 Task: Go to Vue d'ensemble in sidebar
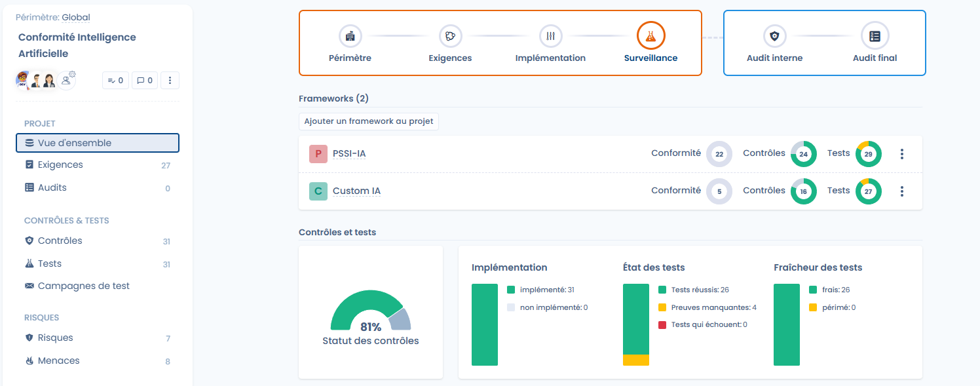click(x=98, y=143)
